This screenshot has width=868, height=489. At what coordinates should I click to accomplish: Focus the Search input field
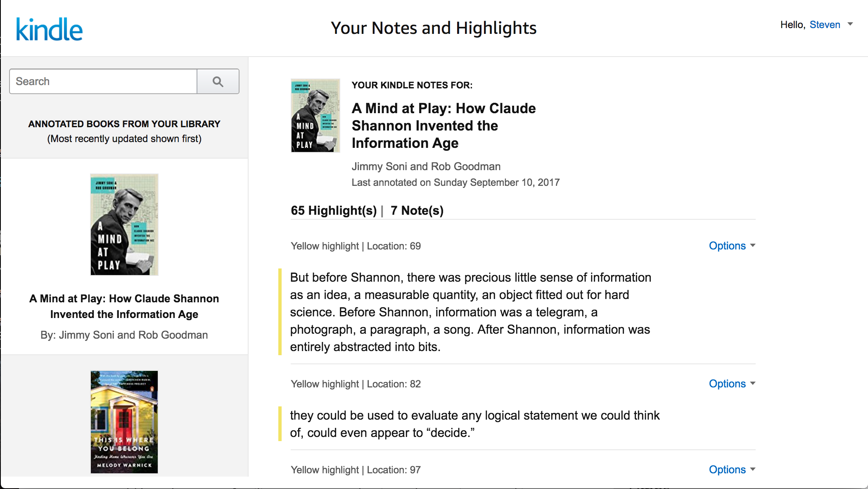click(x=103, y=81)
